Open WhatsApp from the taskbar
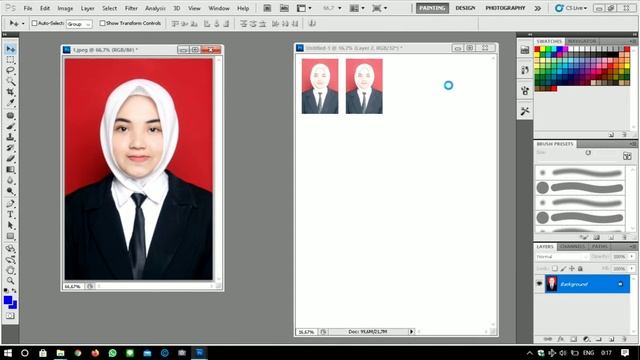The height and width of the screenshot is (360, 640). 112,353
